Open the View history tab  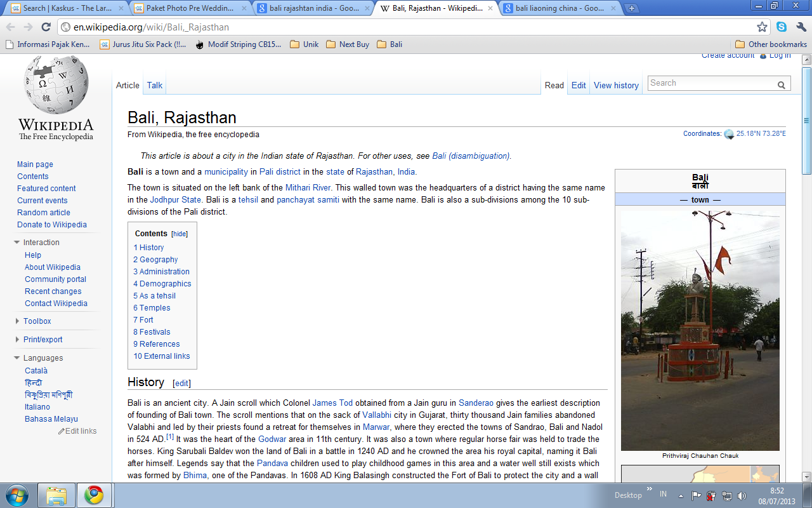click(616, 85)
